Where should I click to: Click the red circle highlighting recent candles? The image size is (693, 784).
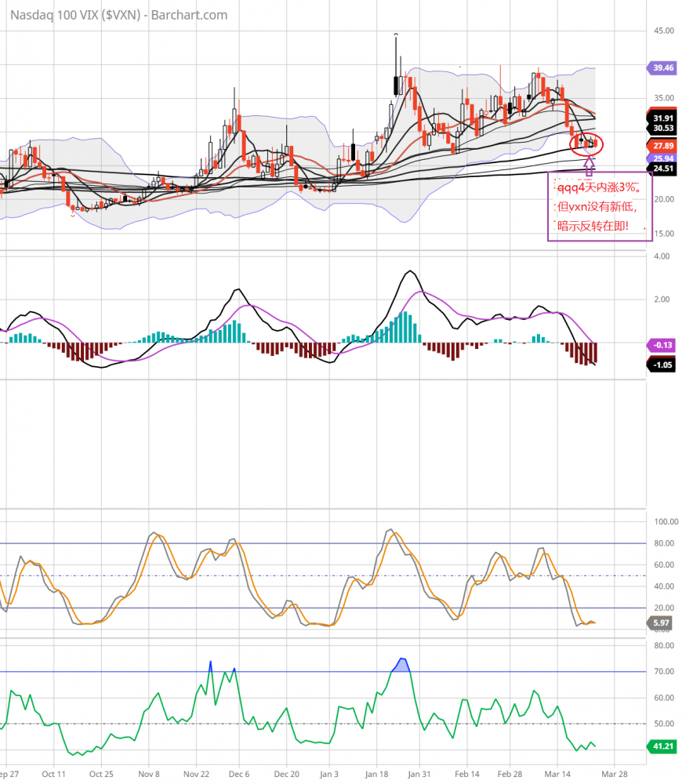coord(588,142)
